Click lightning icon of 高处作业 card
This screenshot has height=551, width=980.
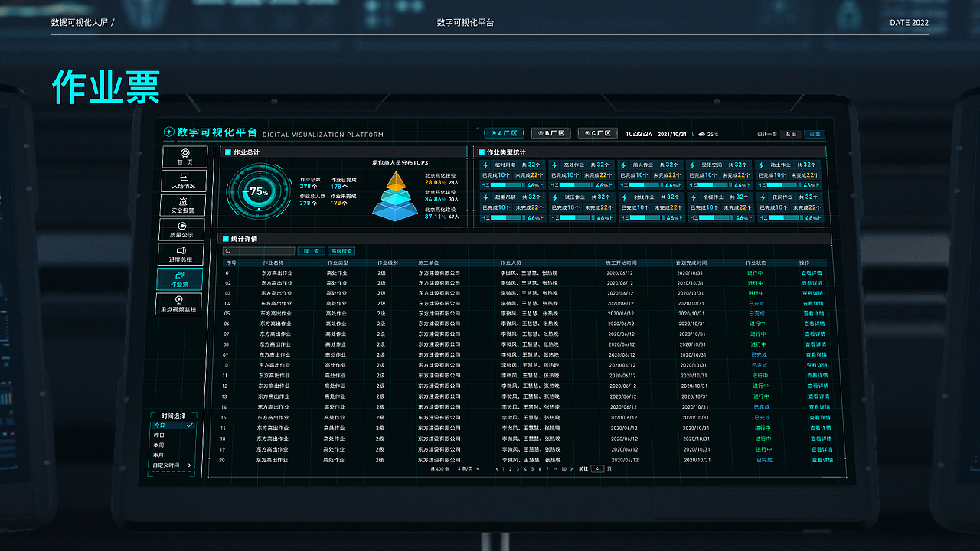coord(554,165)
